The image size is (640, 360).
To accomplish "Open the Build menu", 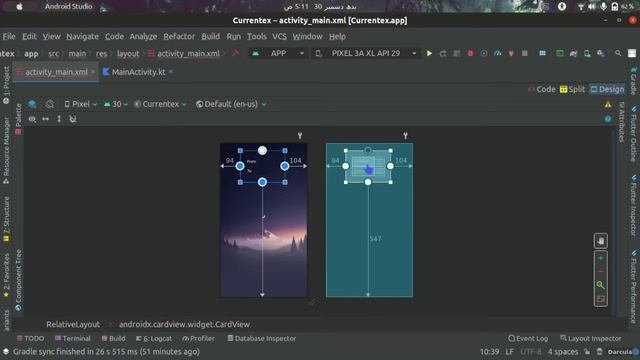I will pos(210,36).
